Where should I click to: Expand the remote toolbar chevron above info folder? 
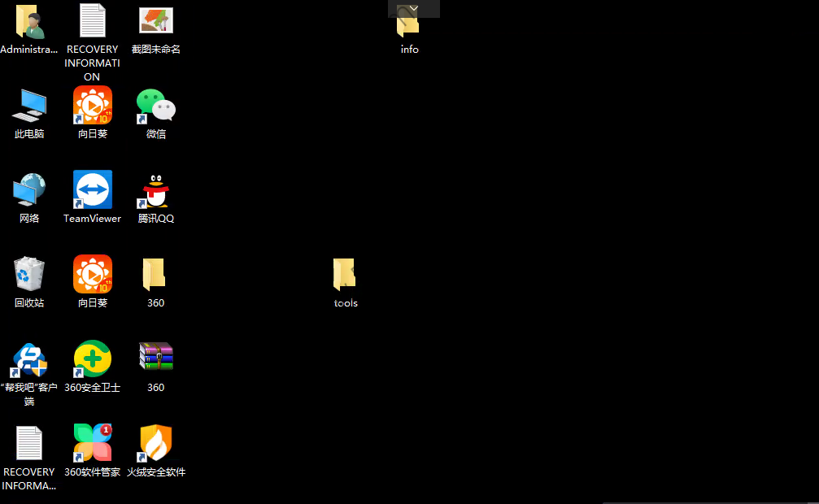[414, 9]
